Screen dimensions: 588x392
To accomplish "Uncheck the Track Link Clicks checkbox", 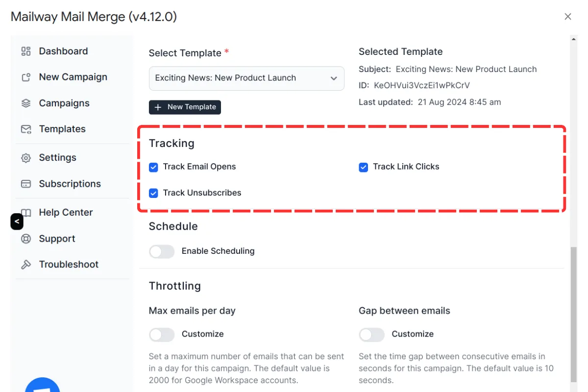I will [x=364, y=167].
